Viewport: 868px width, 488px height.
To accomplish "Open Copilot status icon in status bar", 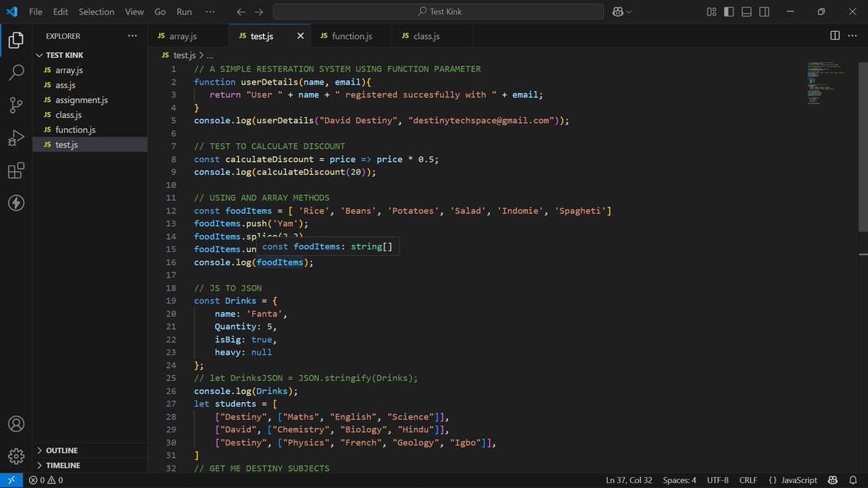I will (833, 480).
